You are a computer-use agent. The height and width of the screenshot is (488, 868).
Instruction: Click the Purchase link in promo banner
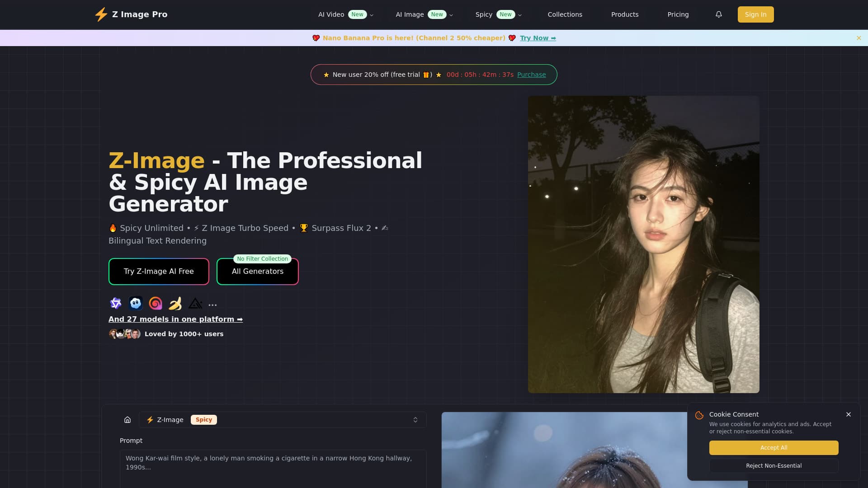point(531,75)
